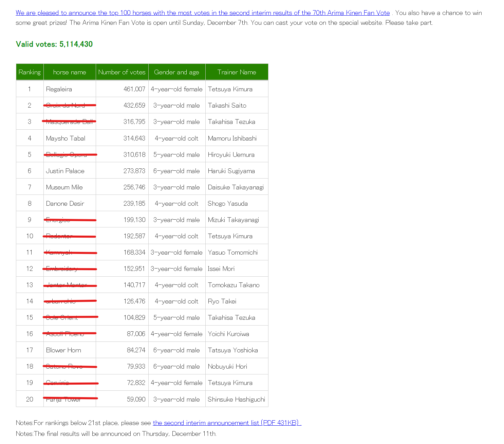Click 4-year-old female in the Regaleira row
The height and width of the screenshot is (444, 504).
[x=176, y=89]
